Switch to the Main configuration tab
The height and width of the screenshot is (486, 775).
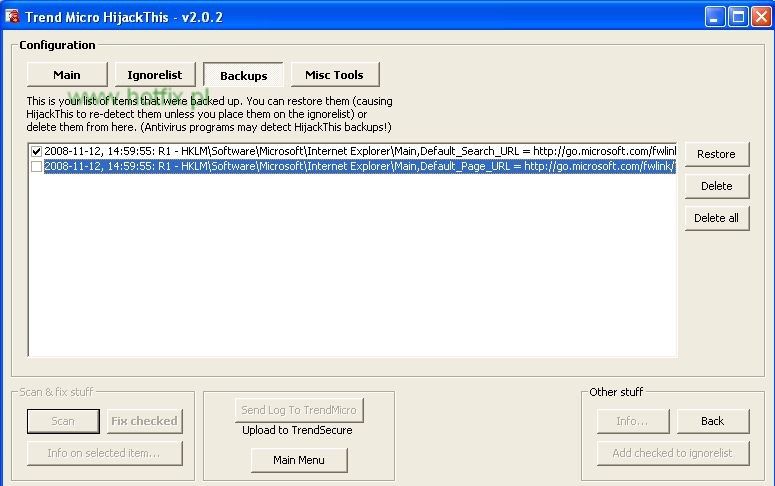[x=67, y=75]
